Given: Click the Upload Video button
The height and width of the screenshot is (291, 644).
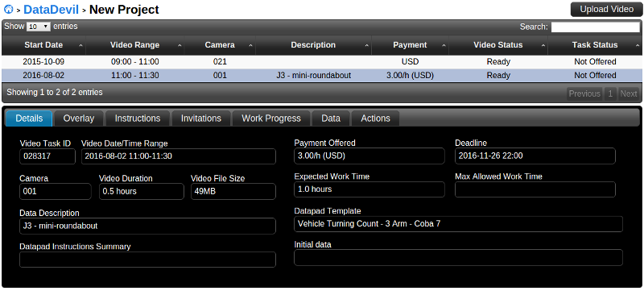Looking at the screenshot, I should (x=606, y=9).
